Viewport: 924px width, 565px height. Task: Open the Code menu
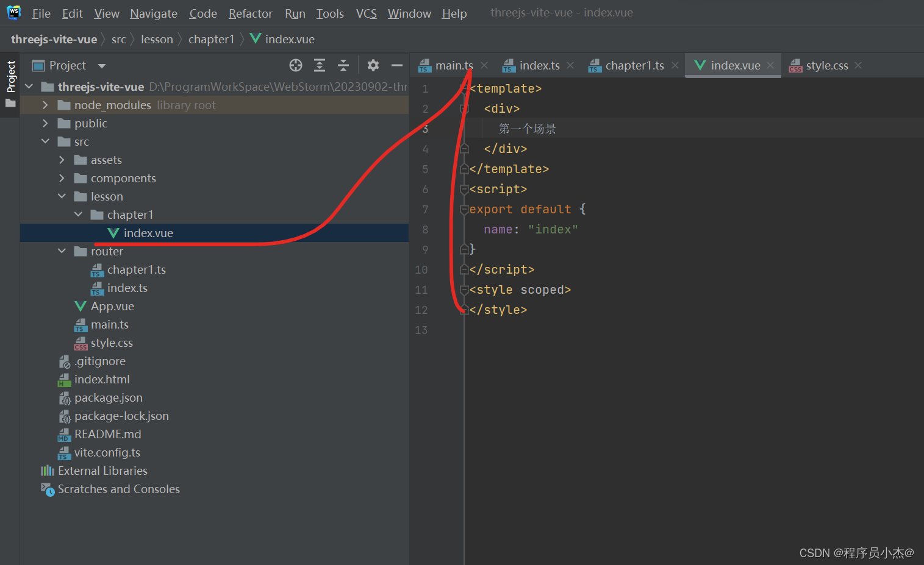(x=203, y=13)
